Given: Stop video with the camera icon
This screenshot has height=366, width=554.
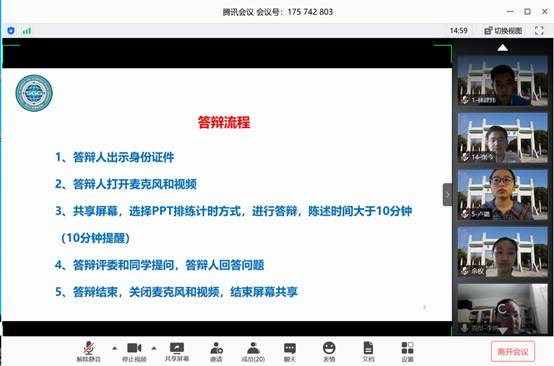Looking at the screenshot, I should (134, 352).
